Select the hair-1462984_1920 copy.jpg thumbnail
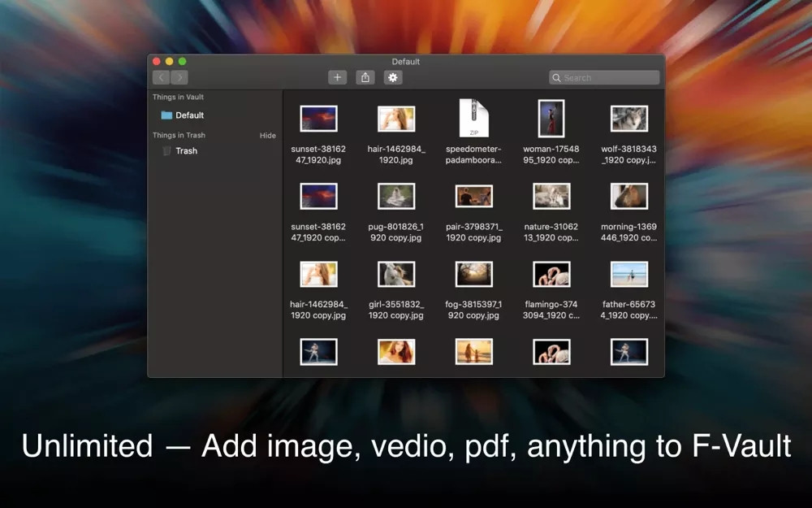 [x=318, y=274]
